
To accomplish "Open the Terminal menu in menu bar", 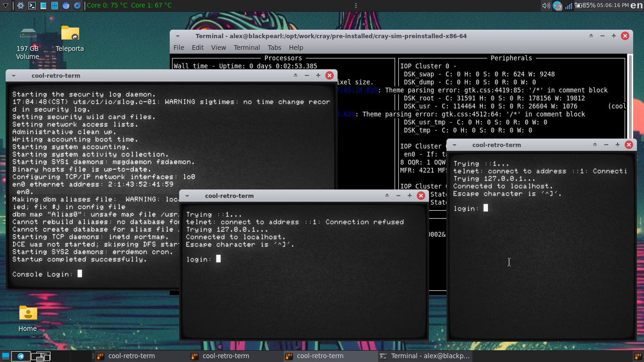I will (x=247, y=48).
